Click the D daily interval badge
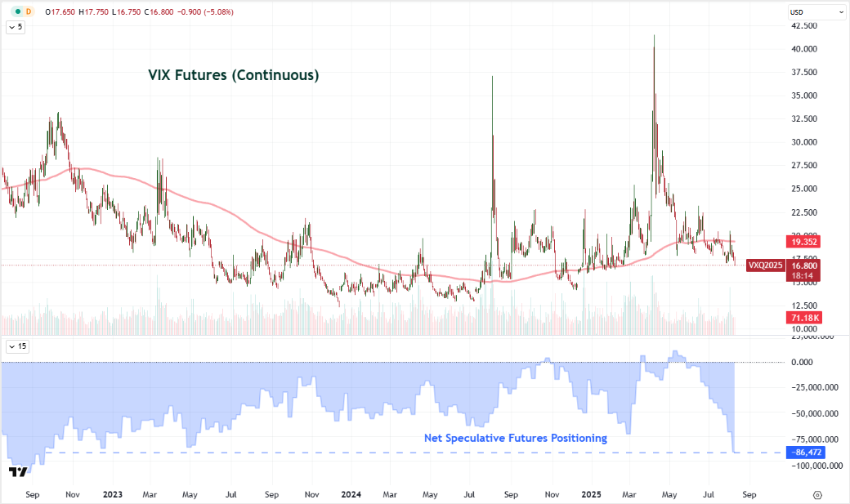Image resolution: width=850 pixels, height=504 pixels. pyautogui.click(x=28, y=11)
